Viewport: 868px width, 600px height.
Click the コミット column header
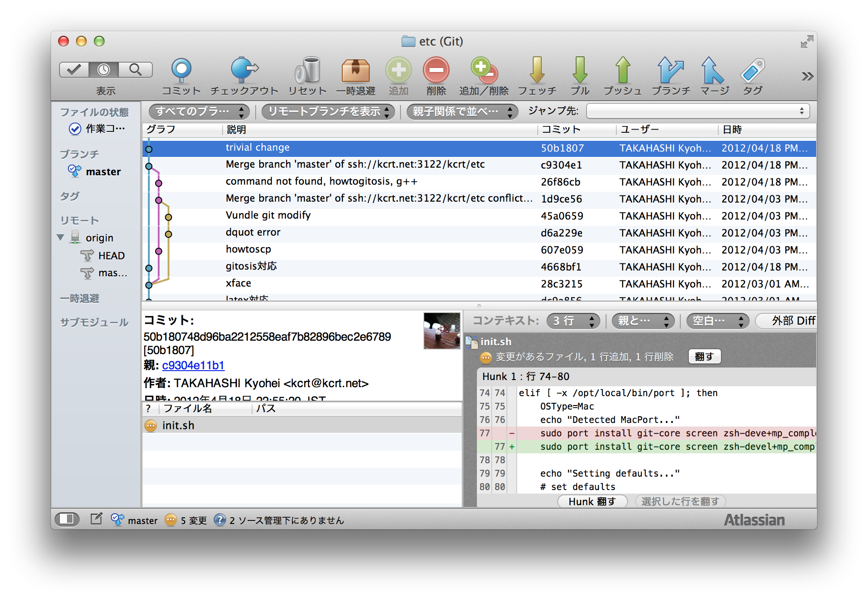click(x=577, y=130)
